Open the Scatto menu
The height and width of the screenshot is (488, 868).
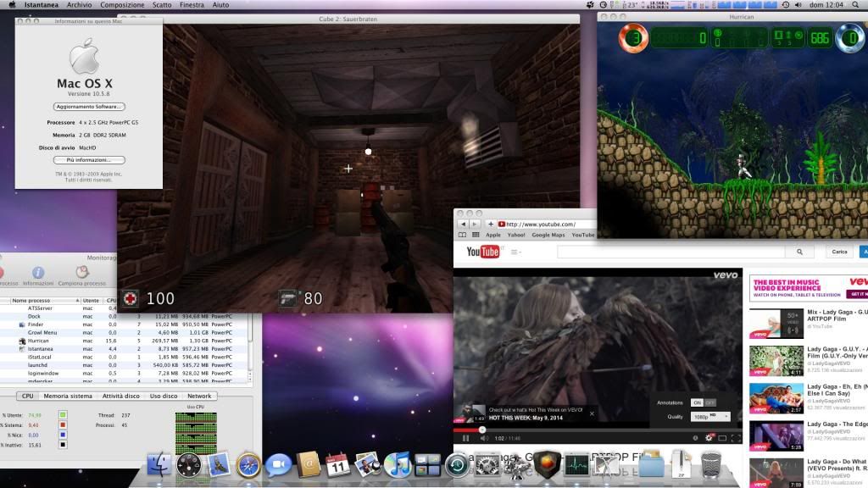162,4
